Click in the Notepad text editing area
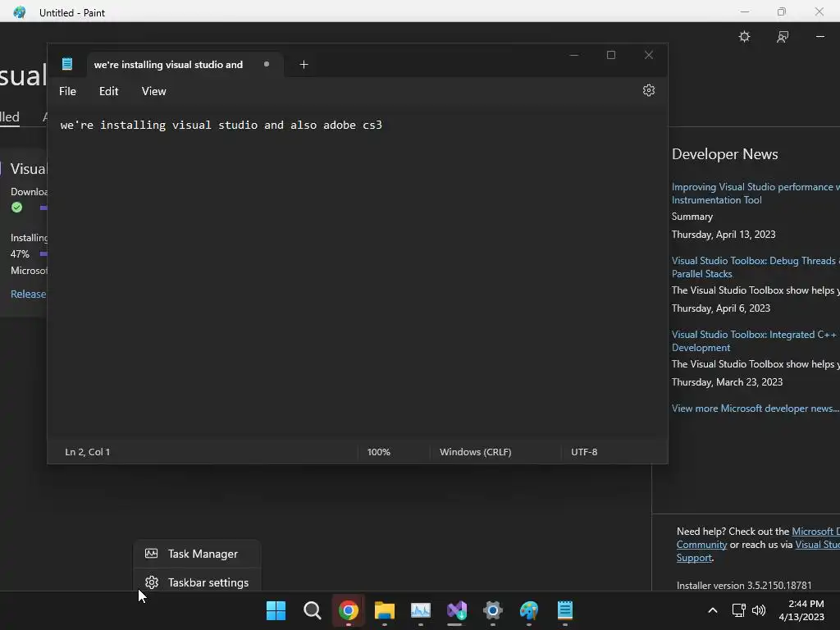This screenshot has width=840, height=630. pos(358,273)
